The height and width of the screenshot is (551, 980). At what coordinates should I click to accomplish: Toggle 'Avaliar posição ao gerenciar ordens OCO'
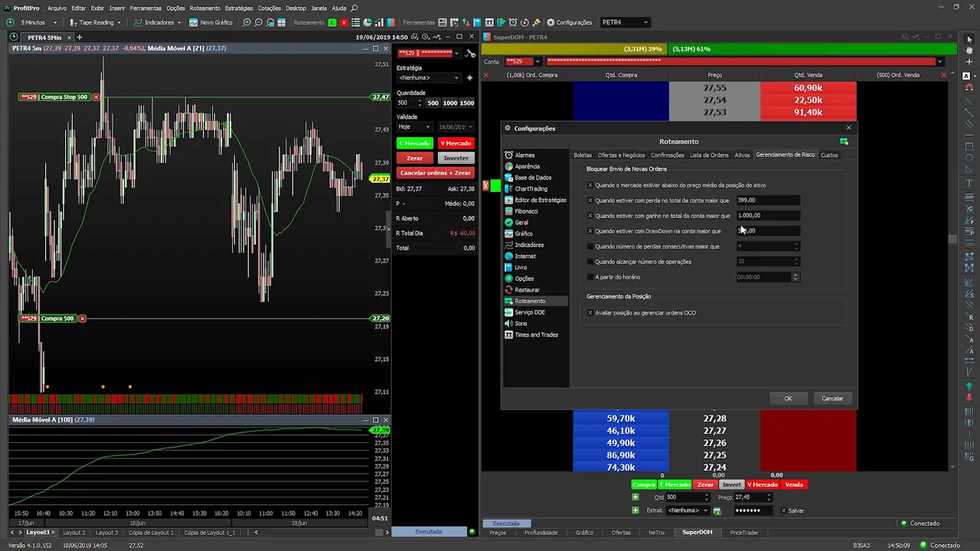pyautogui.click(x=590, y=313)
